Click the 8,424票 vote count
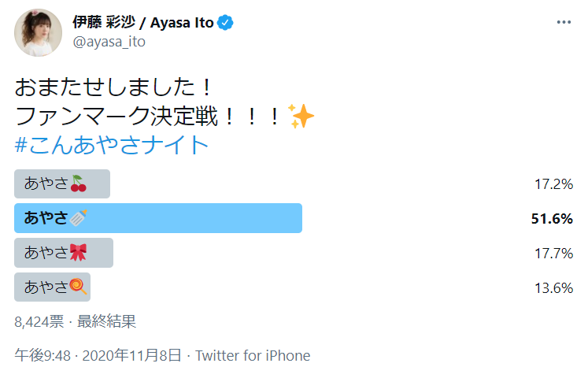The width and height of the screenshot is (588, 378). [x=38, y=321]
